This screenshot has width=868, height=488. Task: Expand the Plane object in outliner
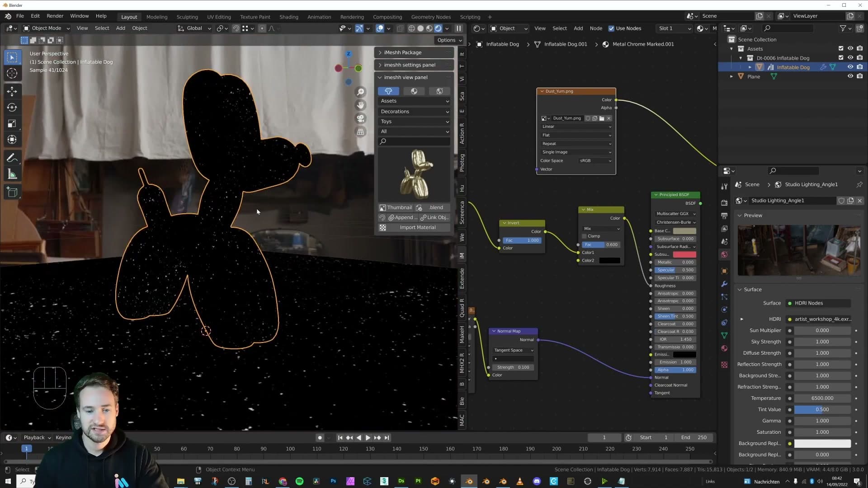731,76
